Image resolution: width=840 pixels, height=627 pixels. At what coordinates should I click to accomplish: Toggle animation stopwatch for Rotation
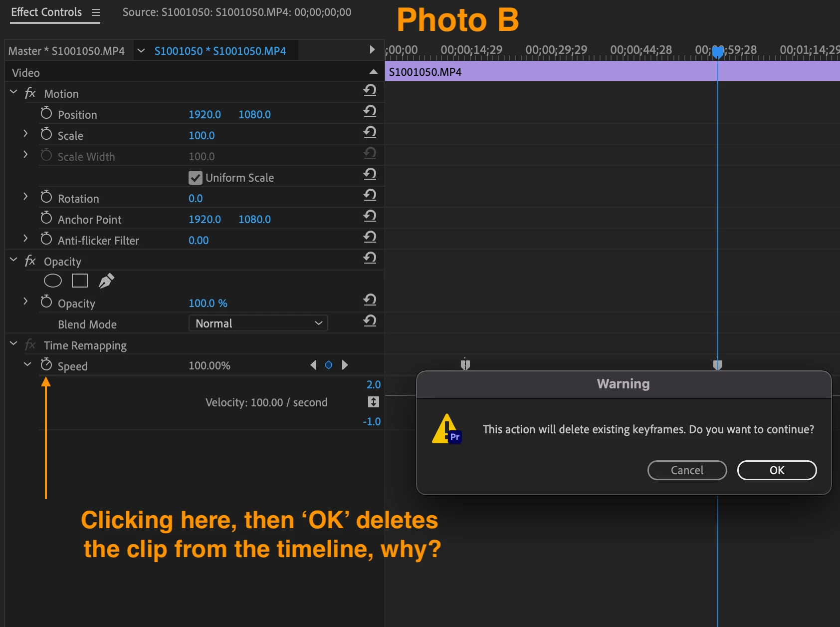click(46, 197)
